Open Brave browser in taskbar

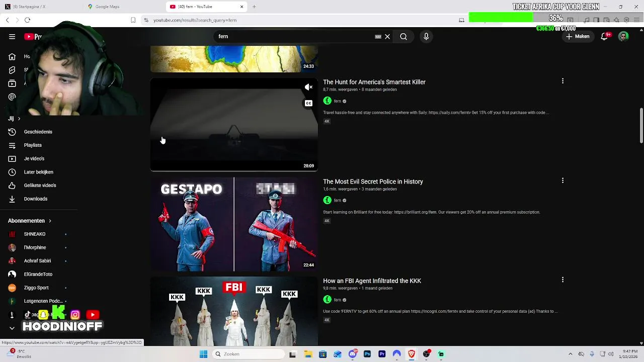coord(412,354)
